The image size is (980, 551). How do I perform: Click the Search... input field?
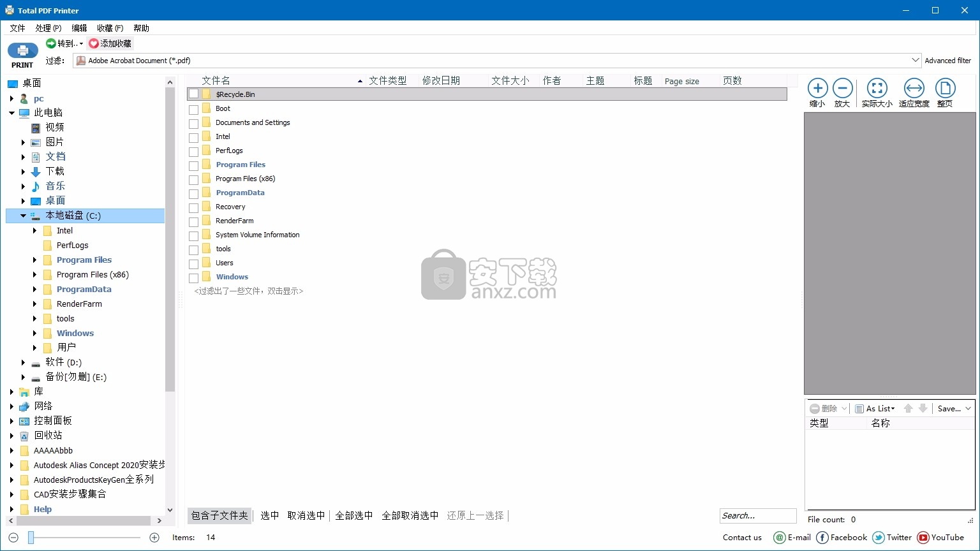[758, 515]
